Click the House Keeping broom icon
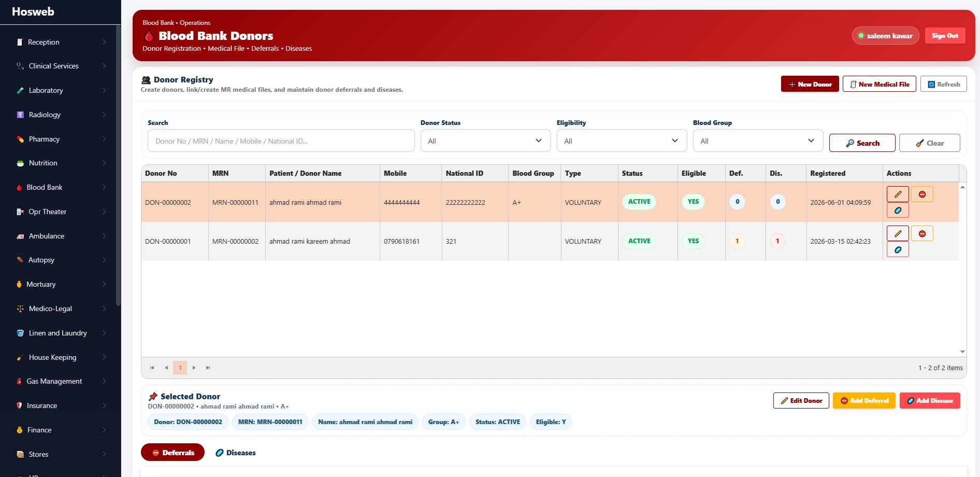This screenshot has width=980, height=477. pos(20,357)
